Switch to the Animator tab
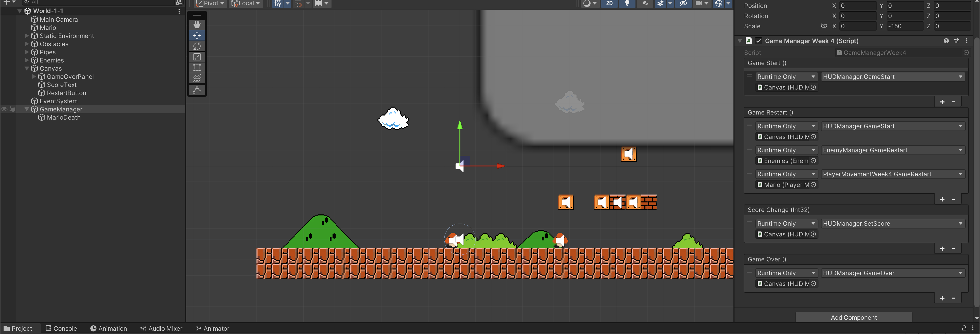Viewport: 980px width, 334px height. pos(213,328)
